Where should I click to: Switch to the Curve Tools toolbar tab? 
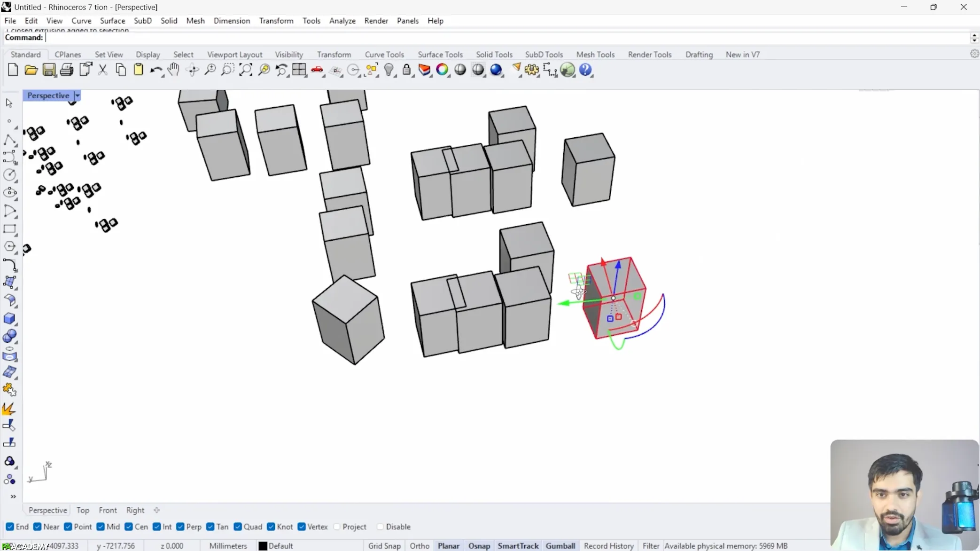(384, 55)
